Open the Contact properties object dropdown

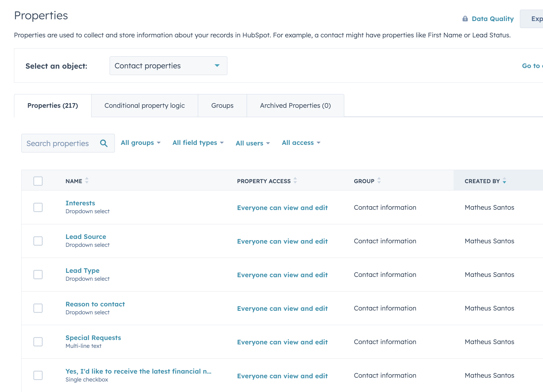168,66
